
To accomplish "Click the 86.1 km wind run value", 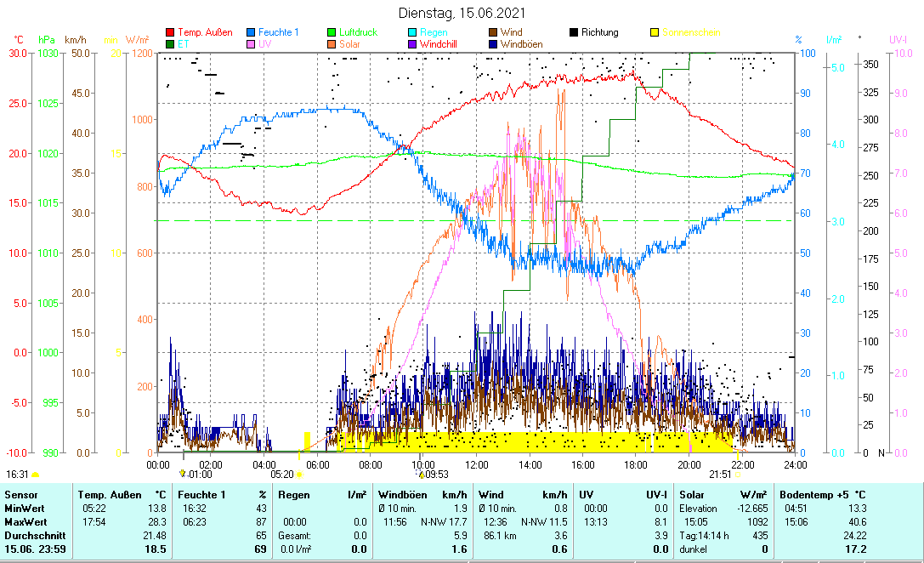I will (x=501, y=536).
